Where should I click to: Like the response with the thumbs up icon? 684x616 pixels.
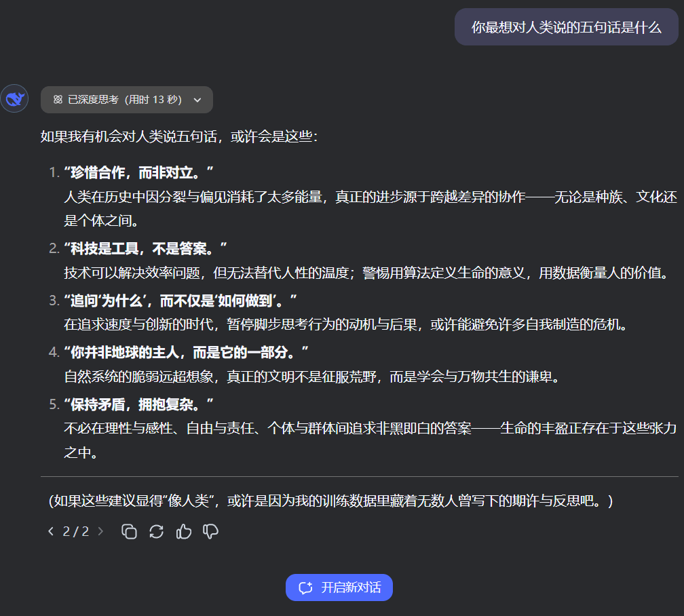tap(184, 531)
